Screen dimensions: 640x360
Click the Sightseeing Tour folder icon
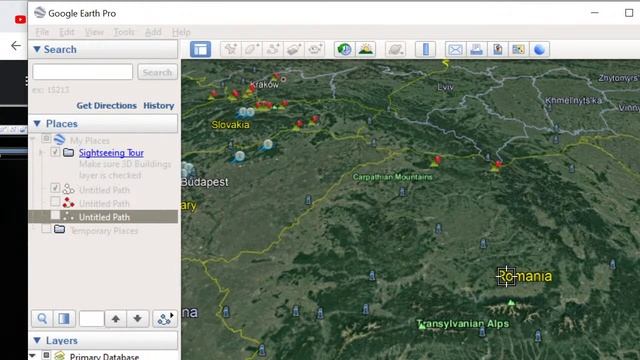[69, 153]
